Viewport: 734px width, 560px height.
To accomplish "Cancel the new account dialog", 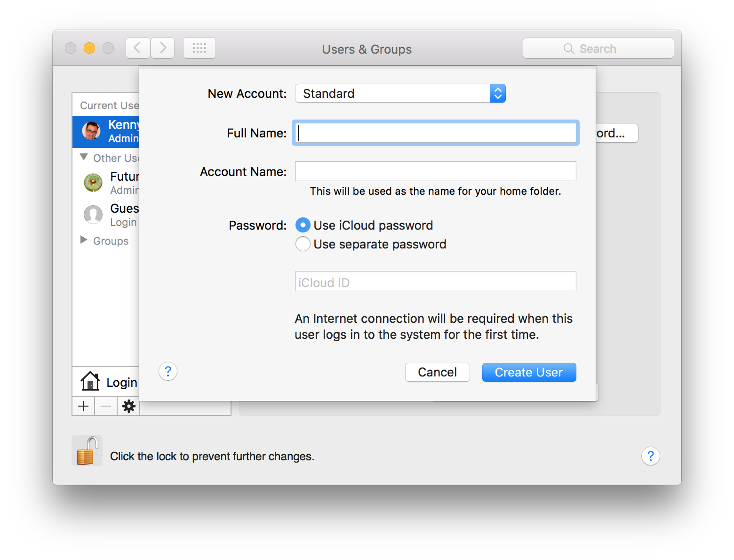I will coord(437,372).
